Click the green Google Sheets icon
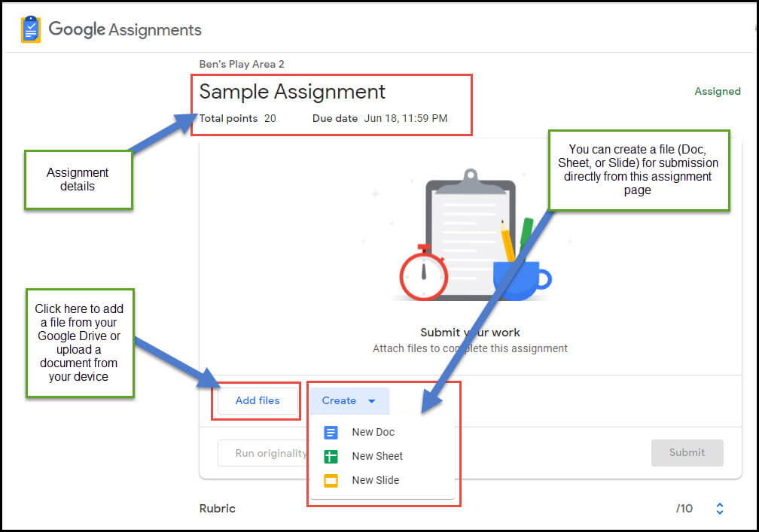This screenshot has height=532, width=759. pos(331,456)
